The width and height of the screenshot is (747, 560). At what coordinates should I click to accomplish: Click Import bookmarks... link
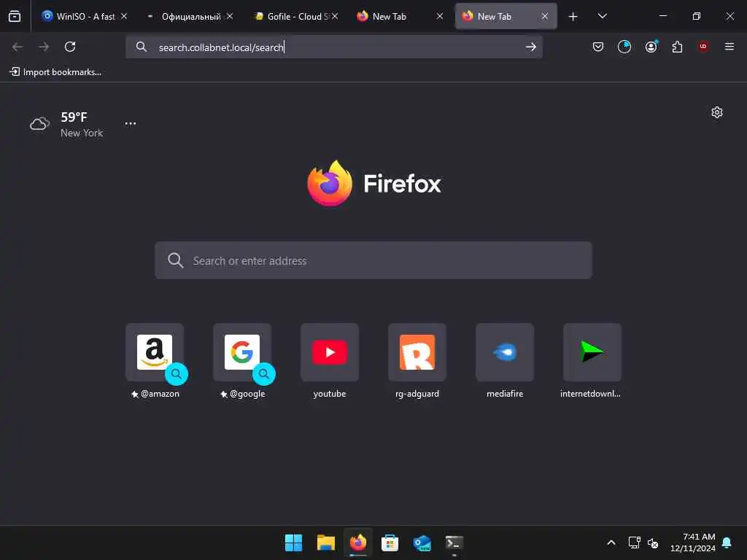[x=55, y=72]
